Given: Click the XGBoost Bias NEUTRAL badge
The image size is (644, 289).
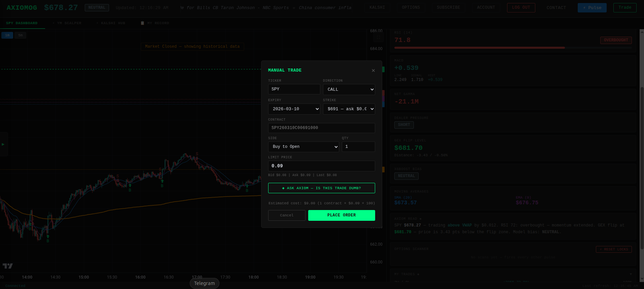Looking at the screenshot, I should point(406,176).
